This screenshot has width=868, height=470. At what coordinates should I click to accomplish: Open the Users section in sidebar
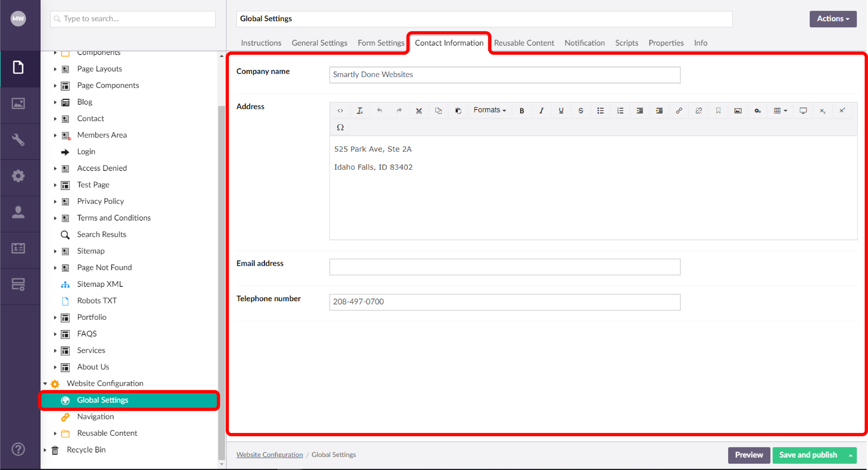[18, 212]
